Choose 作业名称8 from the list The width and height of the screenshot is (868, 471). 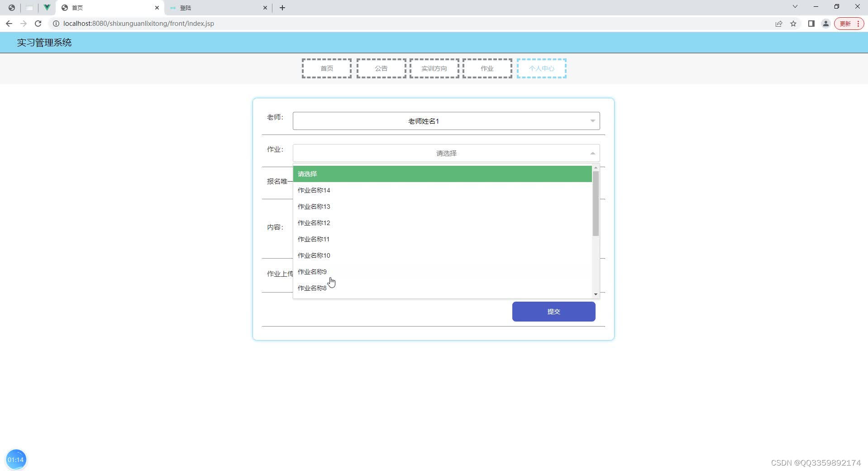pos(443,288)
